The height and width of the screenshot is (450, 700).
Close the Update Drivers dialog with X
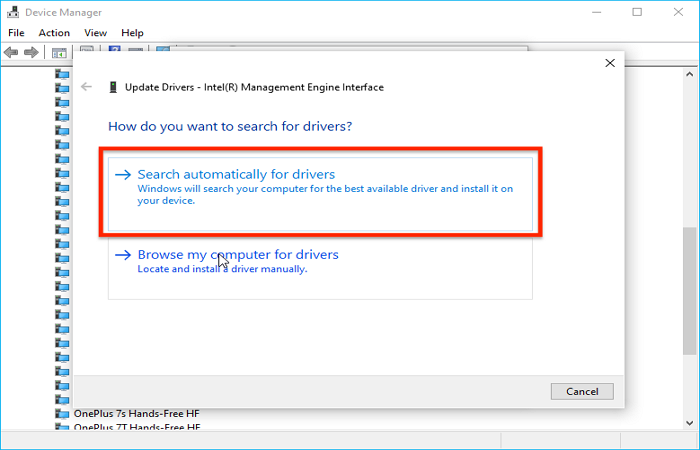click(610, 63)
